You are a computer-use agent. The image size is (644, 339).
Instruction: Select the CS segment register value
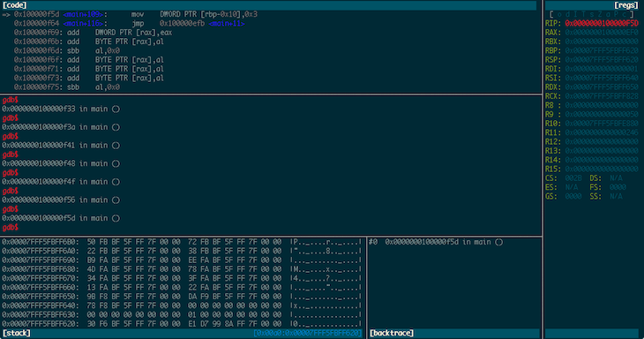tap(573, 178)
